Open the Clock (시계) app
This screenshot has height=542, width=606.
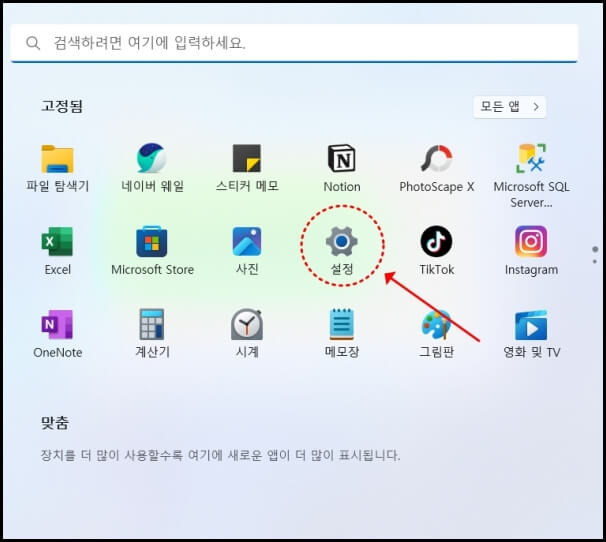coord(247,334)
